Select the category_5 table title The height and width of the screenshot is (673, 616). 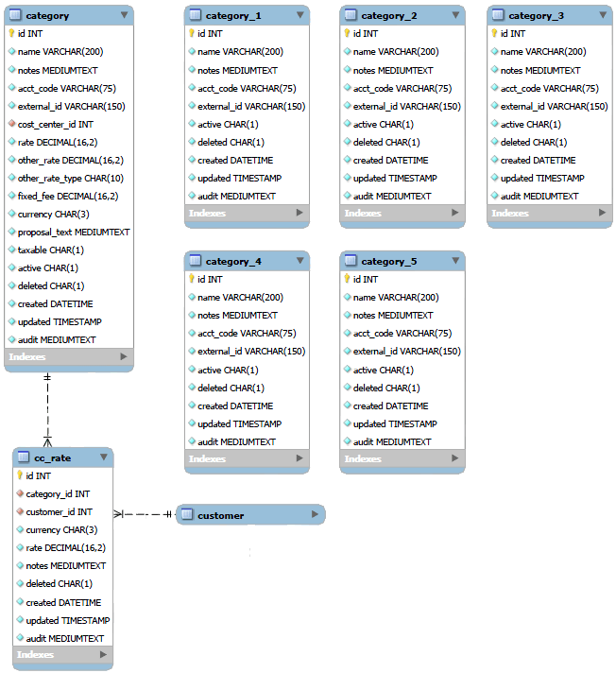click(388, 262)
